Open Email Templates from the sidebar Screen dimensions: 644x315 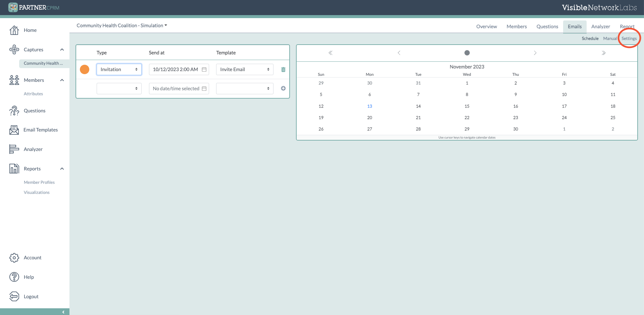[14, 130]
